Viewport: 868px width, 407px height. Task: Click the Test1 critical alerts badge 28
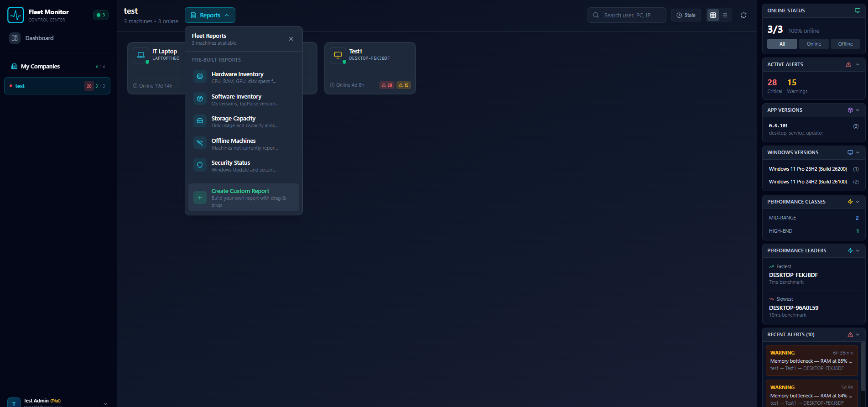coord(387,85)
